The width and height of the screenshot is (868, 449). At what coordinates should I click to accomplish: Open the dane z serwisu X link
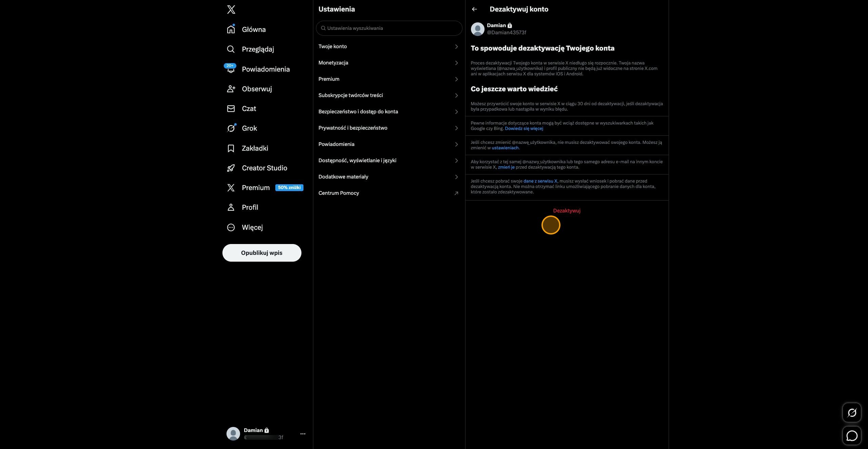pyautogui.click(x=540, y=181)
